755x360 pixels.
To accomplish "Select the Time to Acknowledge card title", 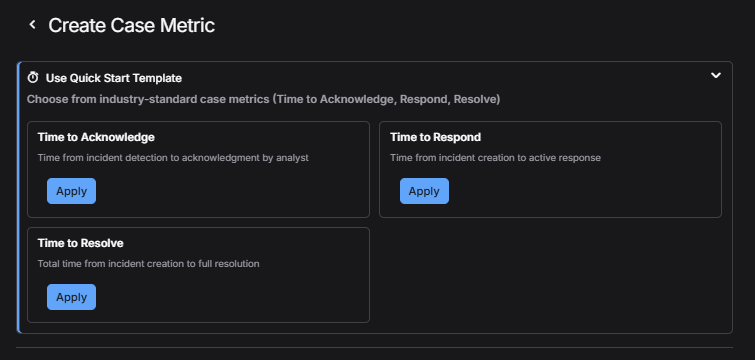I will [x=96, y=137].
